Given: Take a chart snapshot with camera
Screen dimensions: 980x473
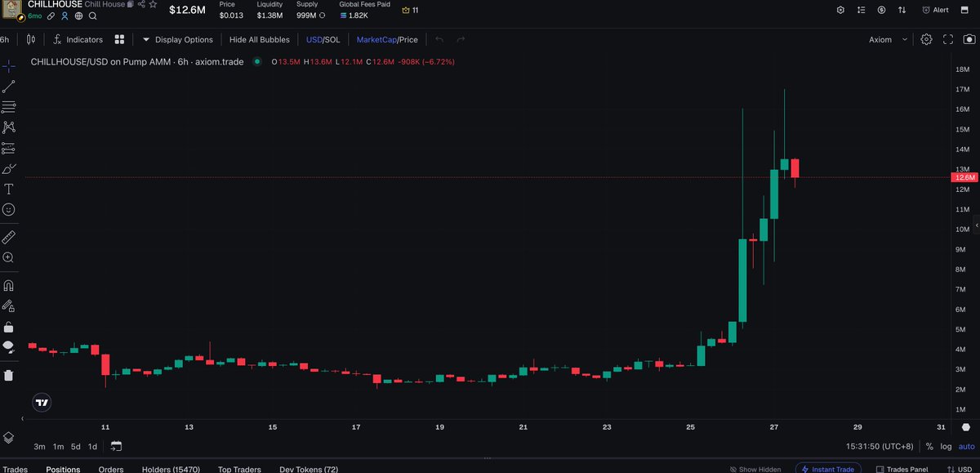Looking at the screenshot, I should point(969,39).
